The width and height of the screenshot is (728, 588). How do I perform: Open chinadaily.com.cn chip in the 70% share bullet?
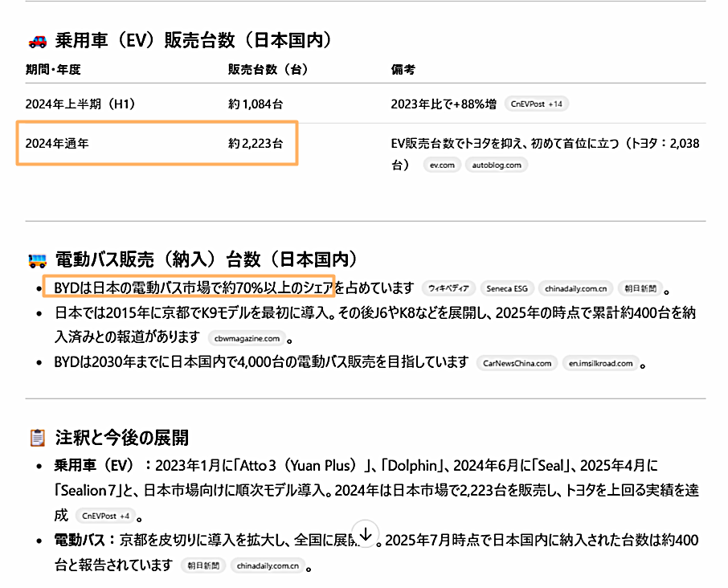coord(575,288)
